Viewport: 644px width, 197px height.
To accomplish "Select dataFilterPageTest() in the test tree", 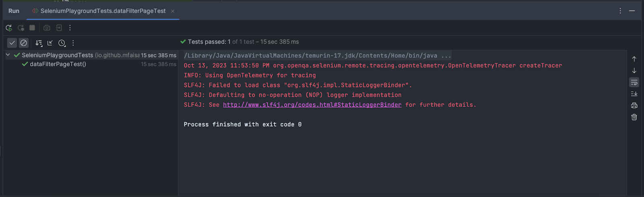I will pos(58,64).
